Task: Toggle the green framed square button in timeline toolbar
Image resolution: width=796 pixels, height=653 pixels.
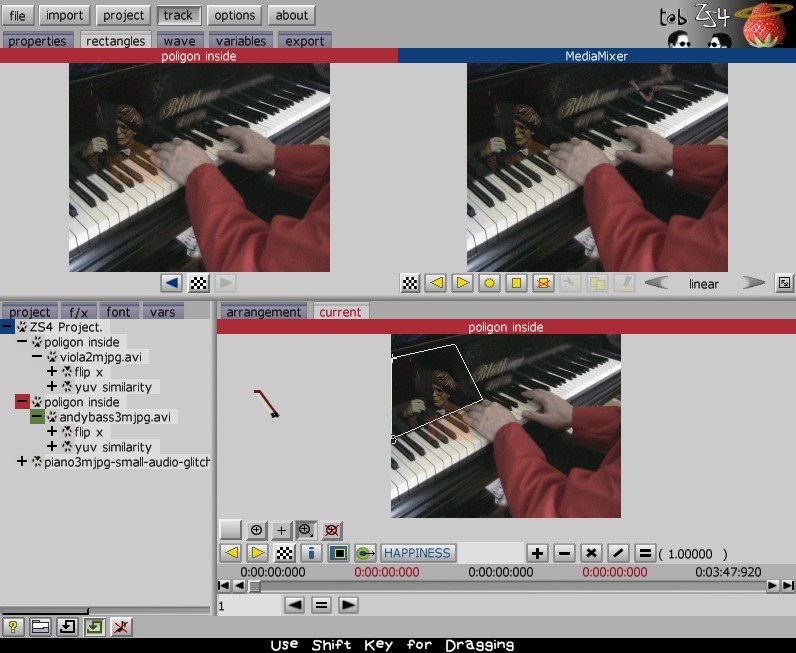Action: point(339,553)
